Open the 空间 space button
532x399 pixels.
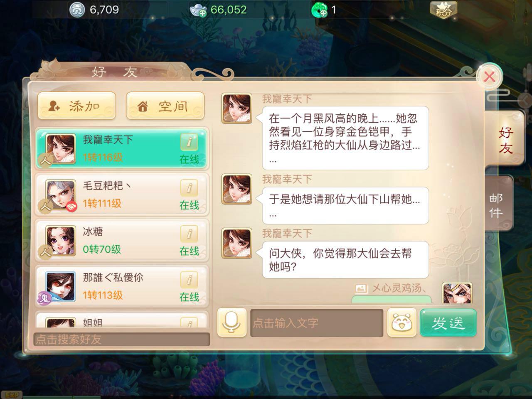coord(165,106)
